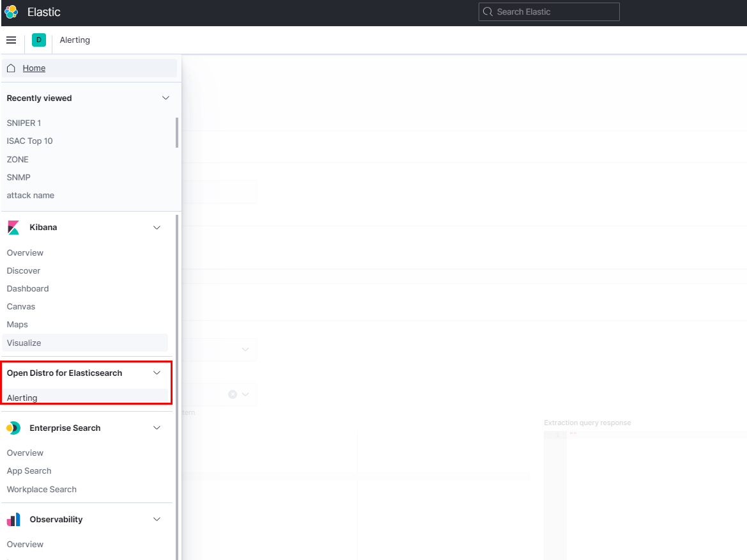The width and height of the screenshot is (747, 560).
Task: Open Enterprise Search Overview
Action: click(x=26, y=453)
